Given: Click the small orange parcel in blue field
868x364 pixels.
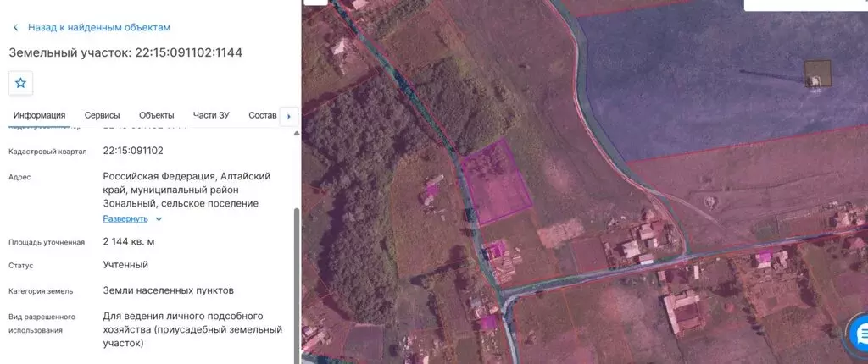Looking at the screenshot, I should [x=818, y=74].
